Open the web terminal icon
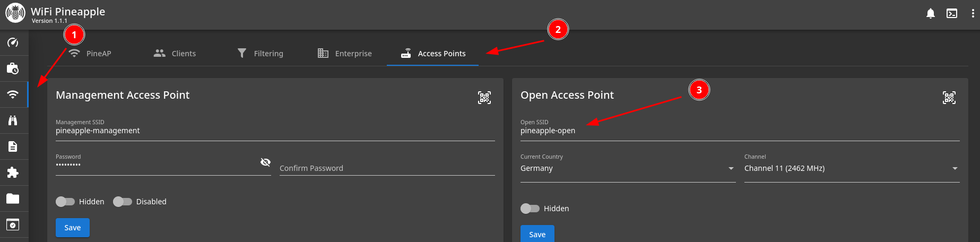This screenshot has width=980, height=242. [952, 13]
